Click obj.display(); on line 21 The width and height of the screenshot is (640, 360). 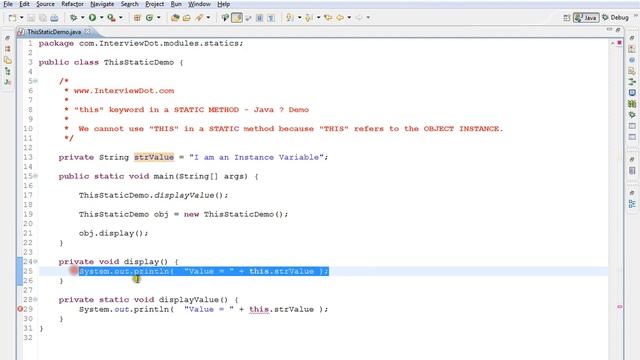tap(113, 233)
